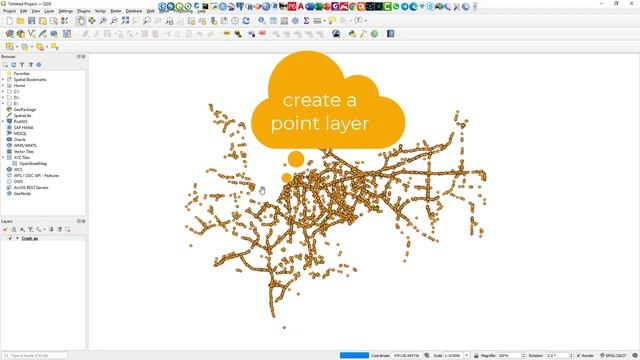Viewport: 640px width, 360px height.
Task: Click the Coordinate input field
Action: click(x=406, y=356)
